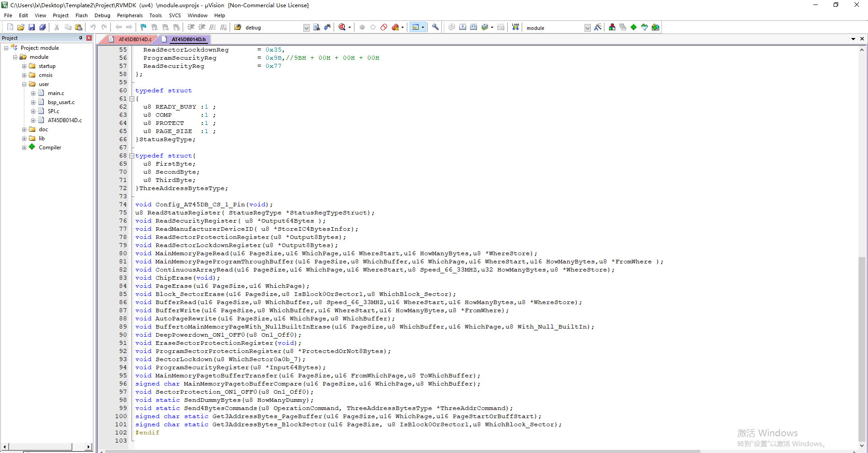Click the project panel horizontal scrollbar right arrow
868x453 pixels.
(89, 447)
